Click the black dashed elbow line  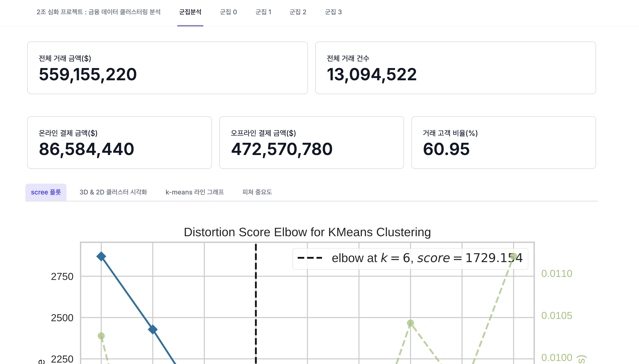tap(256, 303)
